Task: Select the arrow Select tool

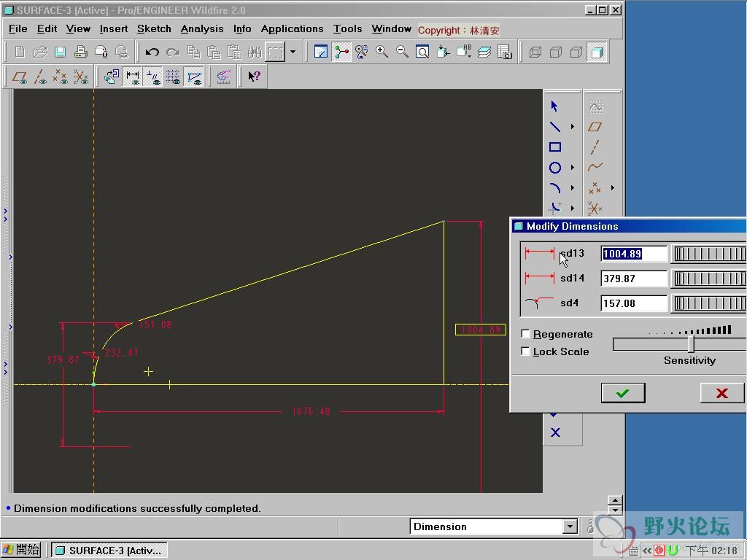Action: pos(554,106)
